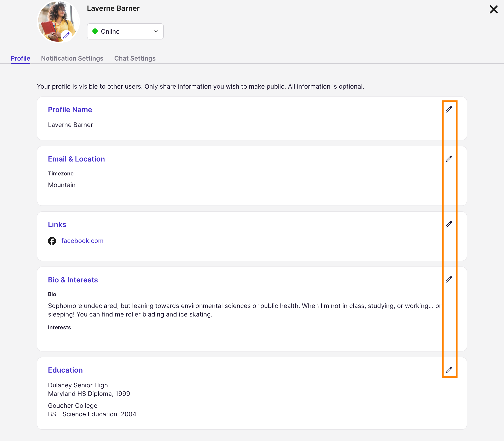The image size is (504, 441).
Task: Open Bio & Interests edit pencil
Action: [x=449, y=279]
